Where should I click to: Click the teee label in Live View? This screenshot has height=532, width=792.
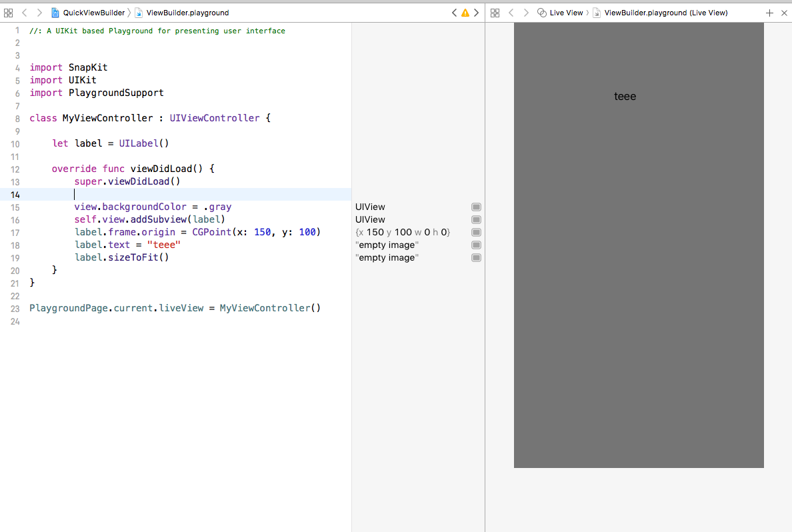(625, 97)
